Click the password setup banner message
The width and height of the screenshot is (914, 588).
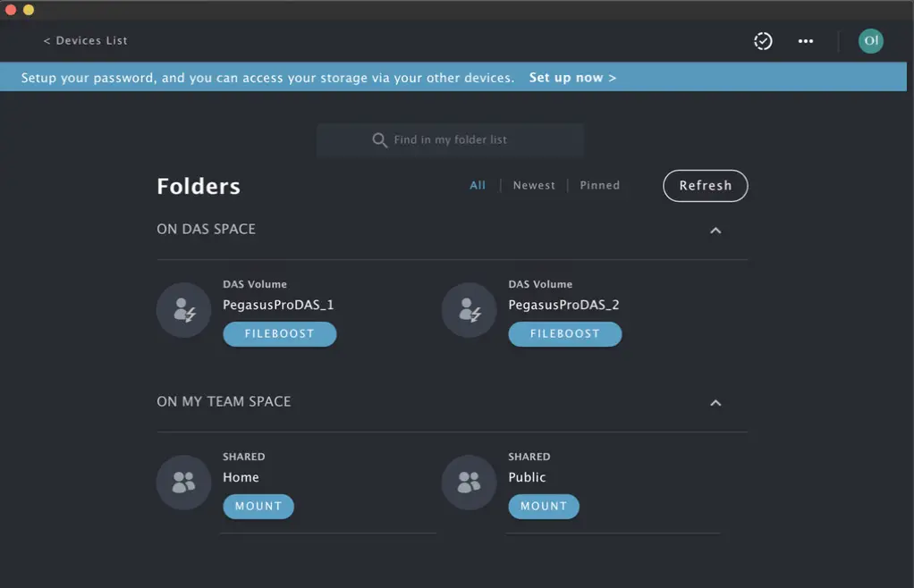[x=267, y=78]
